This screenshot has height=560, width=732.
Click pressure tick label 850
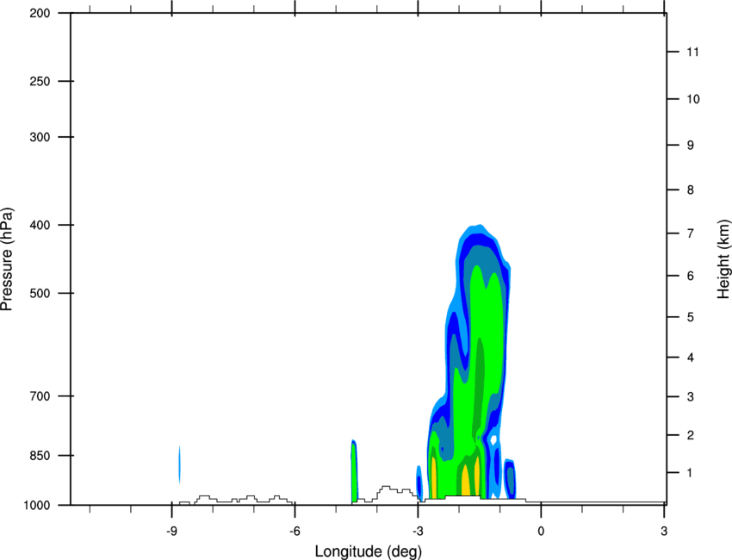point(40,456)
